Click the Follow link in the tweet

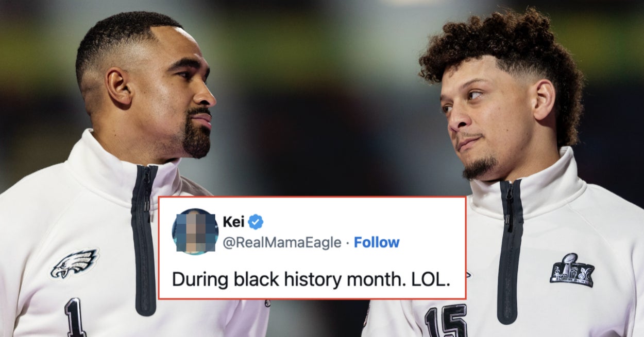(x=377, y=242)
